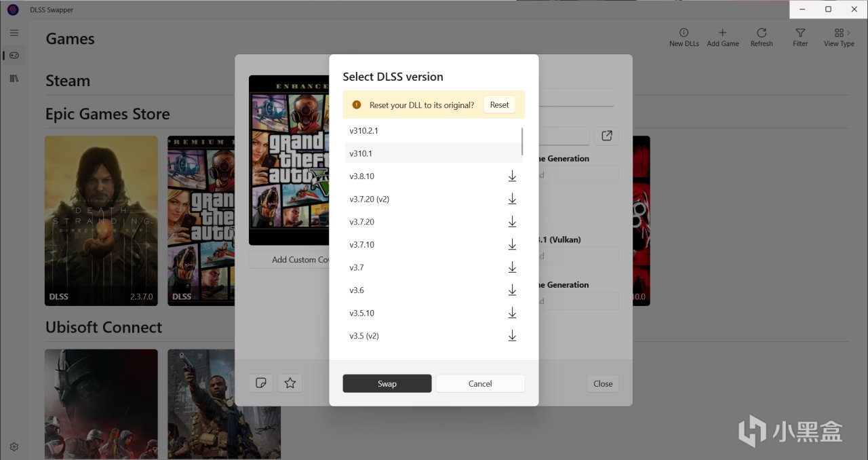Image resolution: width=868 pixels, height=460 pixels.
Task: Refresh the games list
Action: [762, 37]
